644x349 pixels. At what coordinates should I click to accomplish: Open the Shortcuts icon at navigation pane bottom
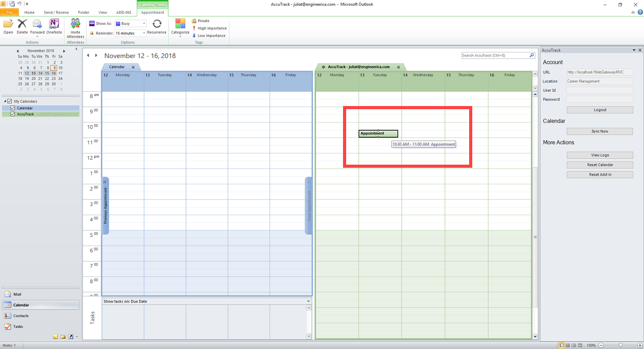coord(71,336)
